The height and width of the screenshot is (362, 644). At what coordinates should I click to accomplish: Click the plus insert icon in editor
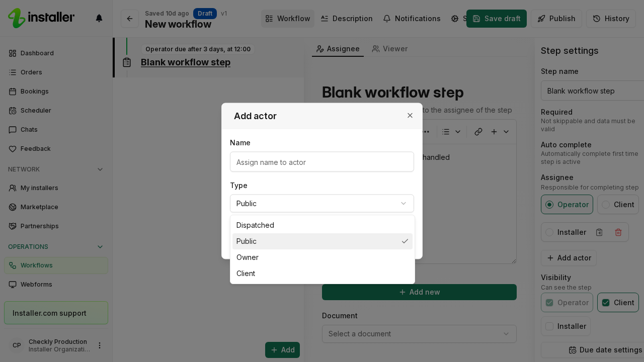(x=494, y=132)
